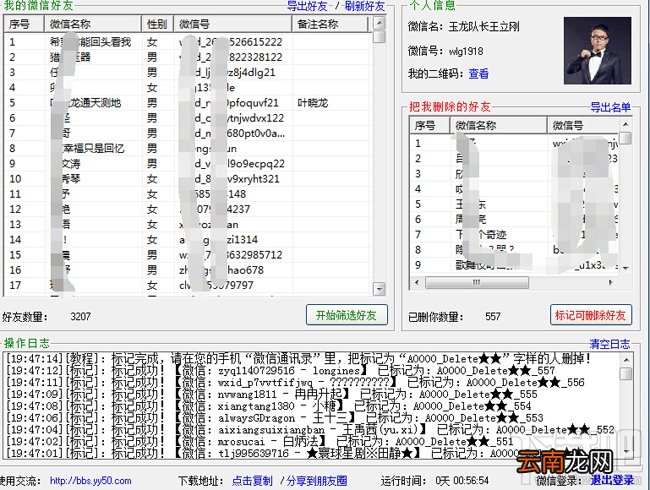Sort friends list by 备注名称 header
This screenshot has height=490, width=650.
coord(330,24)
